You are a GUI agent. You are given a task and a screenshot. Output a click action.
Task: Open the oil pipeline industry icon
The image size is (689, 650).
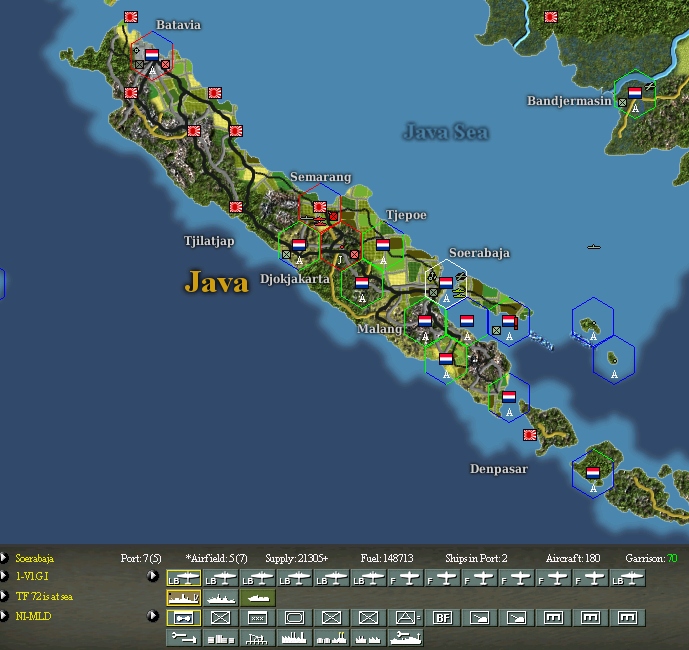[184, 638]
